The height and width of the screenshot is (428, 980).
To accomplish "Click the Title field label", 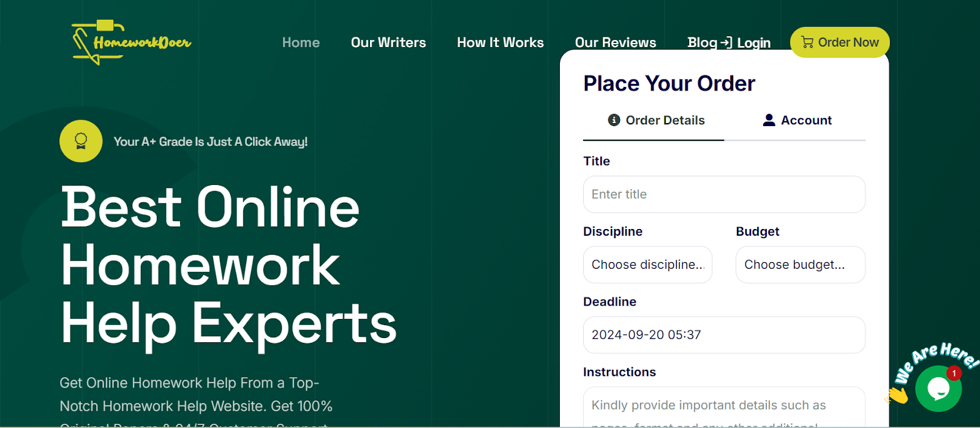I will 597,161.
